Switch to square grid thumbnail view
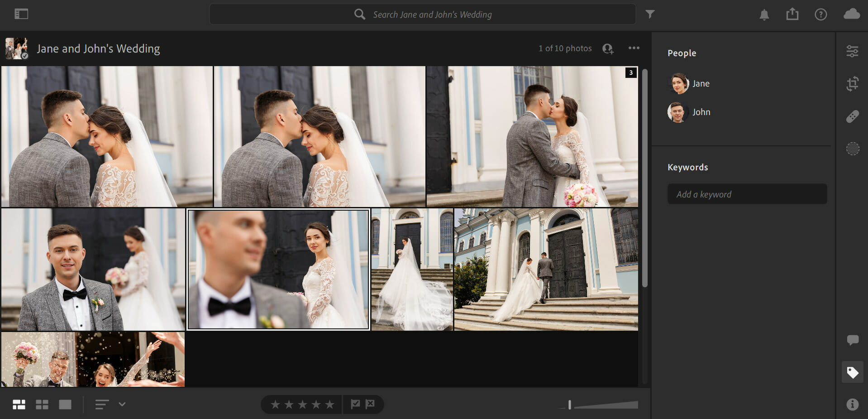Viewport: 868px width, 419px height. (42, 404)
